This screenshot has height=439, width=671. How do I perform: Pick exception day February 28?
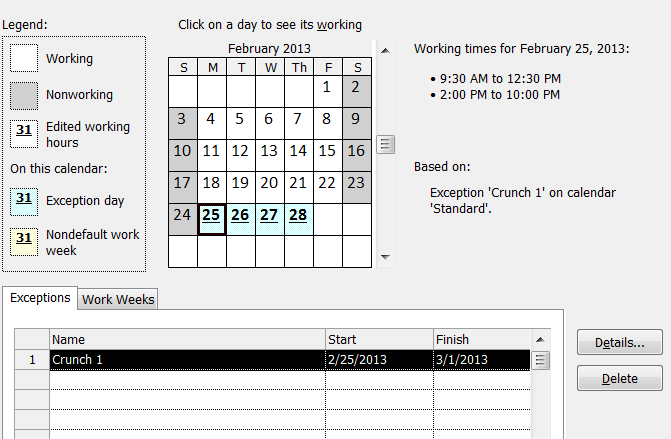[298, 216]
